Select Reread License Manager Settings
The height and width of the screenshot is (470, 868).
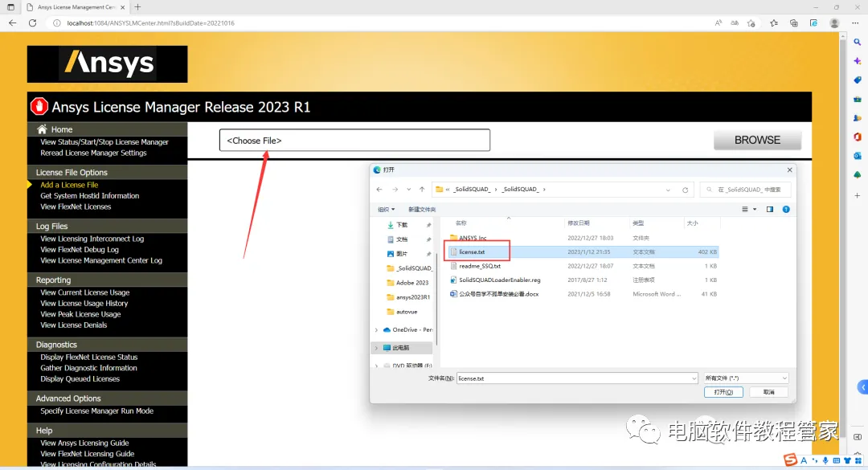[93, 153]
